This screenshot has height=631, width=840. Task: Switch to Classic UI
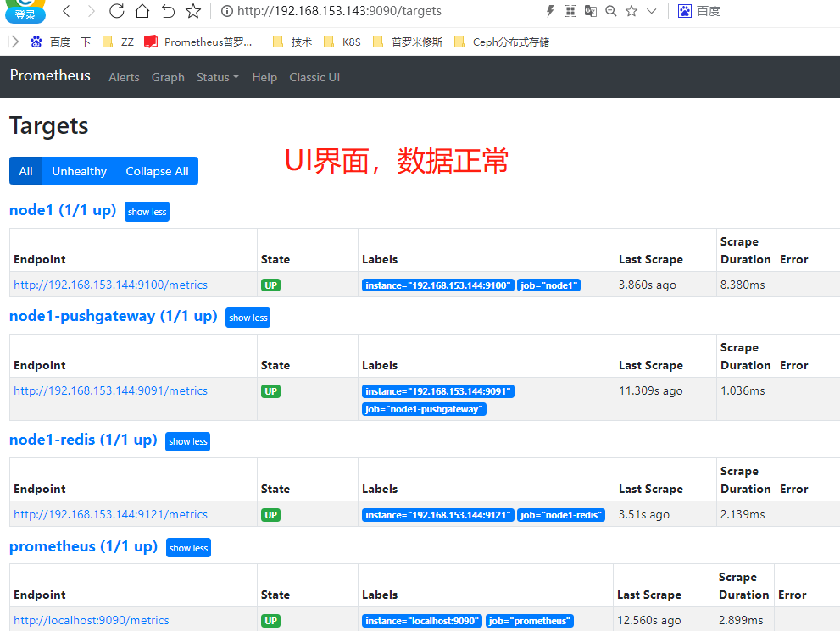[314, 77]
